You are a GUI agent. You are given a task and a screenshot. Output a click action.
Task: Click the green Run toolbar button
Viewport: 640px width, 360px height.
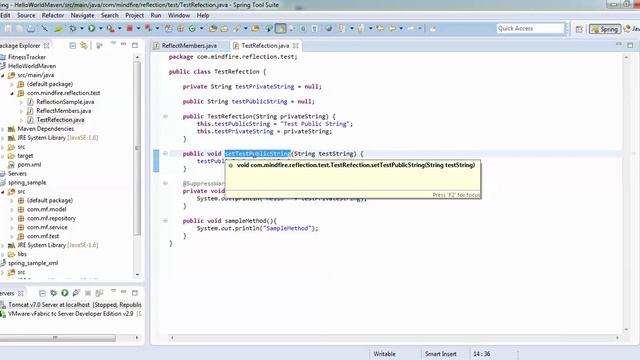click(91, 28)
